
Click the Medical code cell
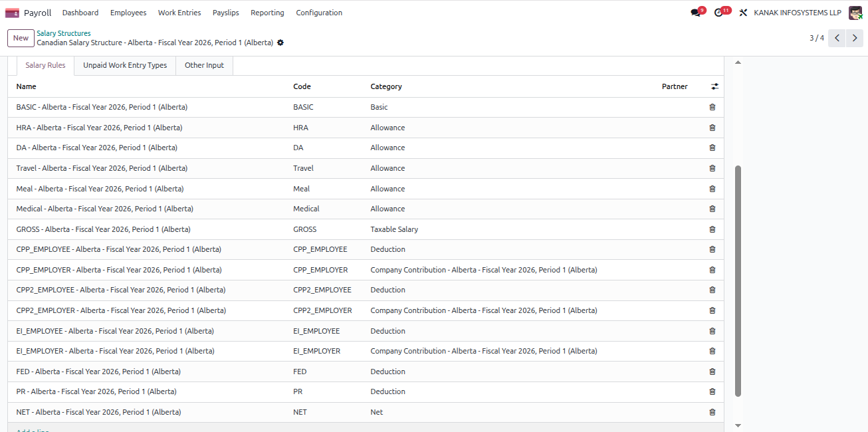(x=306, y=209)
